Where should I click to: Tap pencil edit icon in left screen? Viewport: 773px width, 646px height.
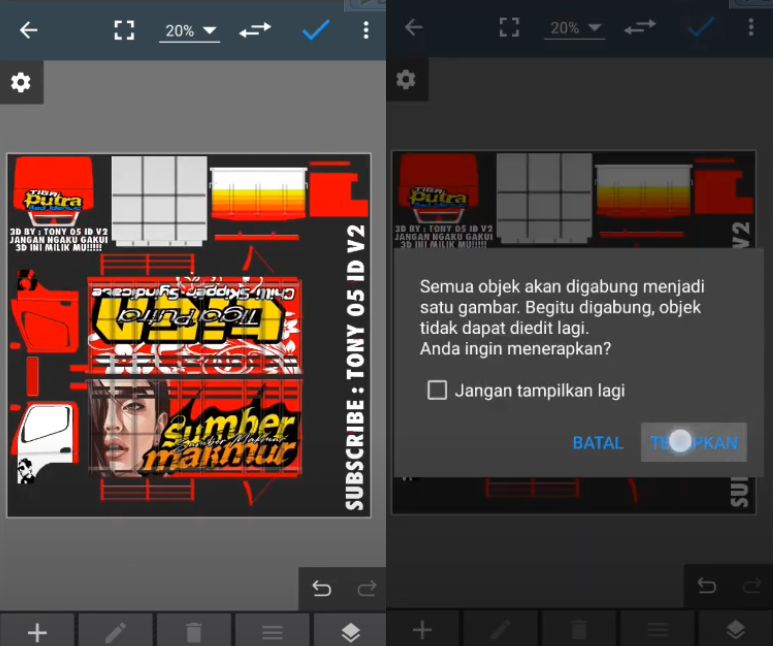point(115,632)
